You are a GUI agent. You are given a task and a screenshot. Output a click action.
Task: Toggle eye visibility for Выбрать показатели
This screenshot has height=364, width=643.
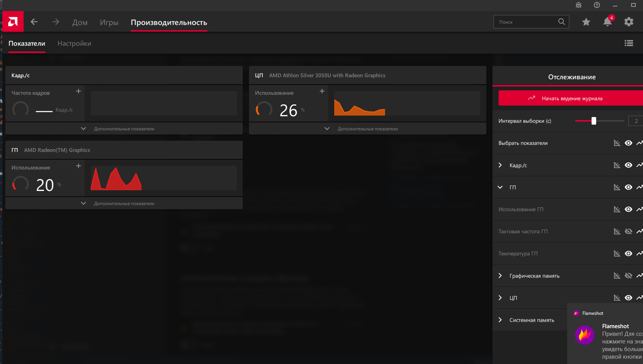(629, 143)
